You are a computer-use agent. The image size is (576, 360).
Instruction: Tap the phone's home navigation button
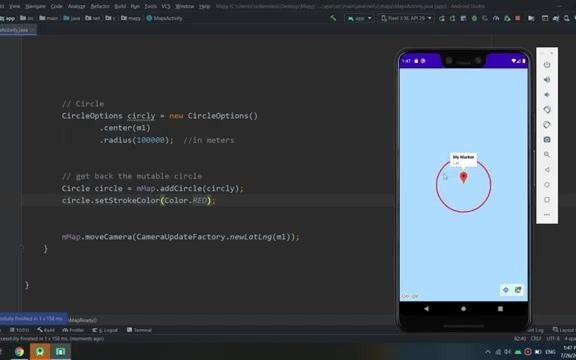464,309
